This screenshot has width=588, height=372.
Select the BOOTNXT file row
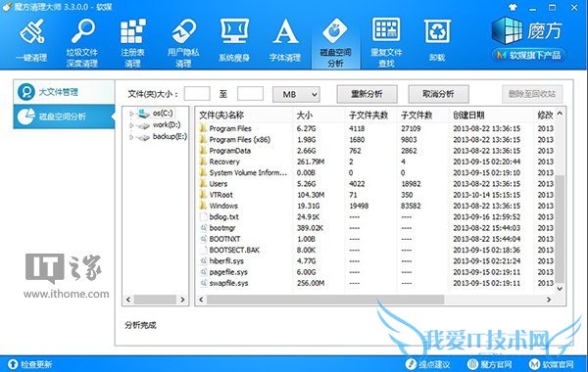[375, 239]
